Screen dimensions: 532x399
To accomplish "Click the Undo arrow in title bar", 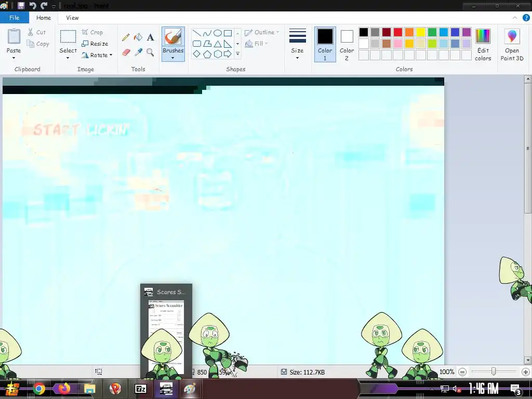I will 33,6.
